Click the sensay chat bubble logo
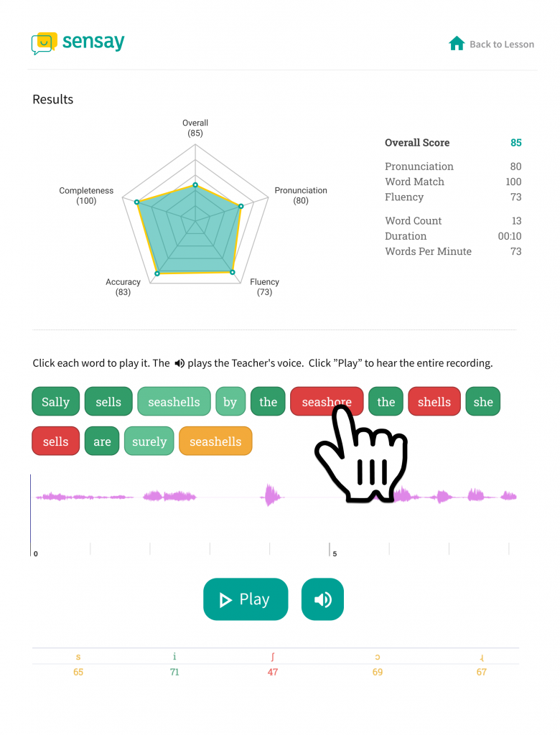Image resolution: width=560 pixels, height=735 pixels. click(44, 43)
